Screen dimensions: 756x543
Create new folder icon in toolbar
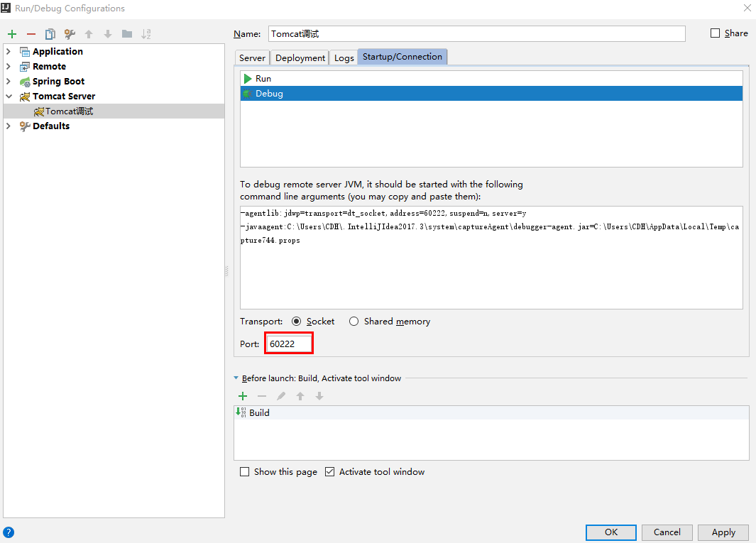pos(127,34)
